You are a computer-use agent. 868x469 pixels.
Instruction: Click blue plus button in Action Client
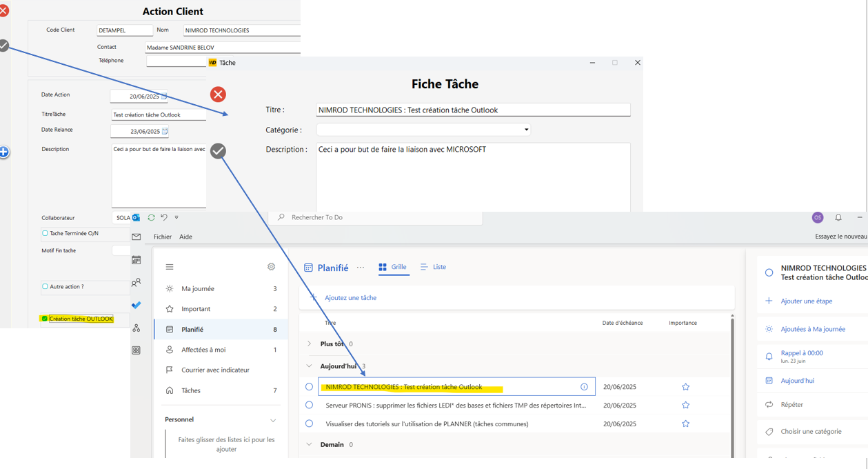(3, 152)
